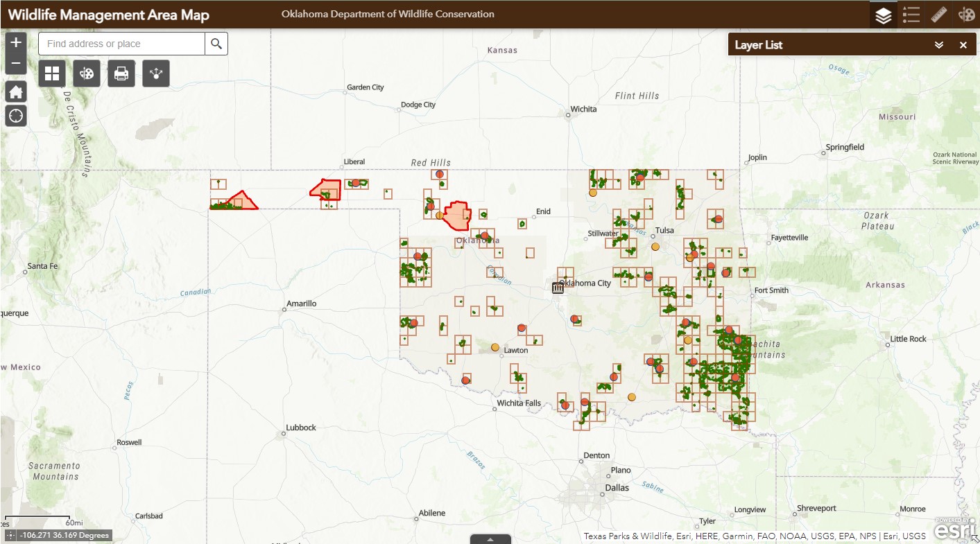Open the Legend widget in header
Viewport: 980px width, 544px height.
(x=911, y=15)
